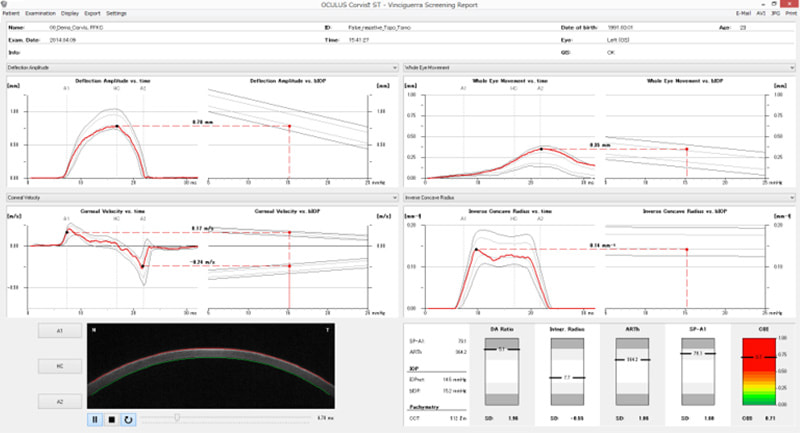The height and width of the screenshot is (433, 800).
Task: Export the video as AVI
Action: coord(761,13)
